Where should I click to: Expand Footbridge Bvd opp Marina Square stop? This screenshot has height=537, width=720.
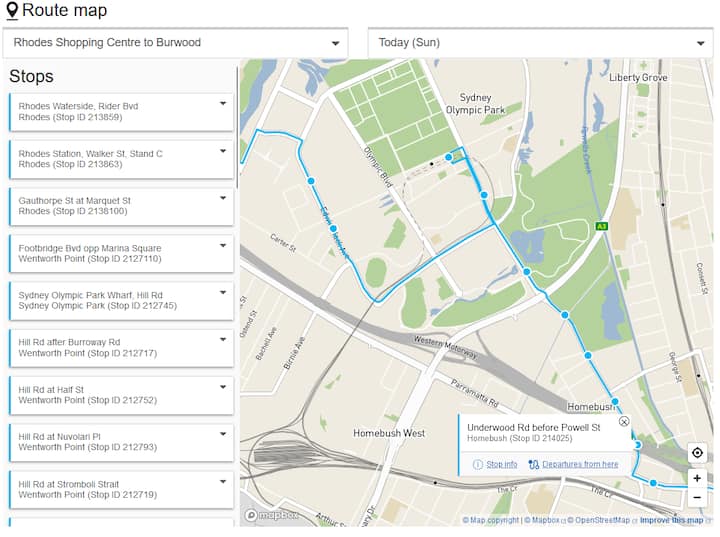click(223, 245)
